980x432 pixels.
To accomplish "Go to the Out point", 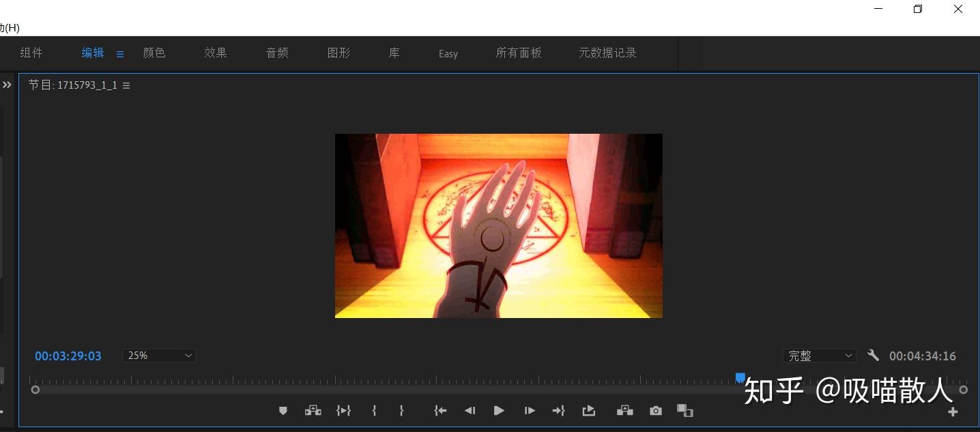I will 558,410.
